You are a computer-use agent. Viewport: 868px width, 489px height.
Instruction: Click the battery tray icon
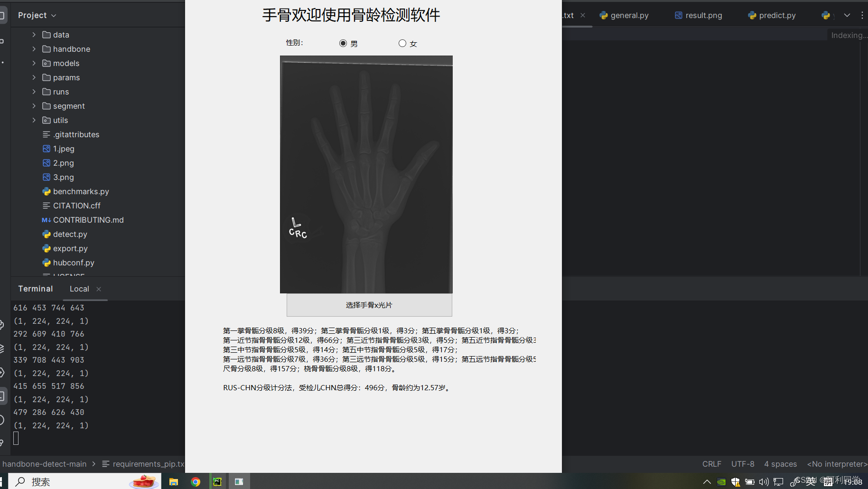pos(750,482)
